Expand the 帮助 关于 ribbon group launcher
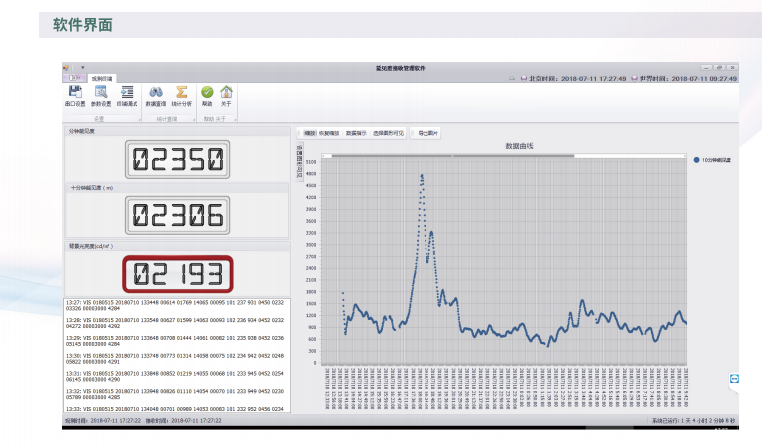The width and height of the screenshot is (762, 447). click(x=236, y=120)
